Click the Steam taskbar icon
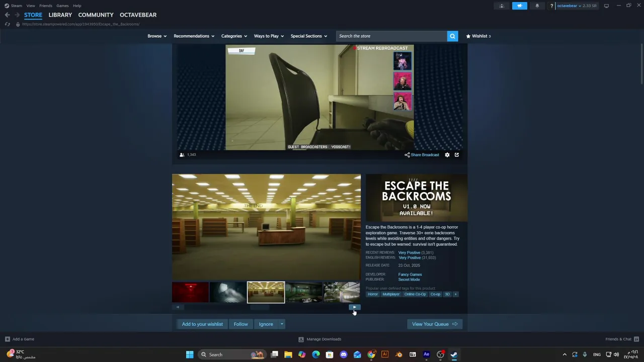The image size is (644, 362). [x=454, y=355]
